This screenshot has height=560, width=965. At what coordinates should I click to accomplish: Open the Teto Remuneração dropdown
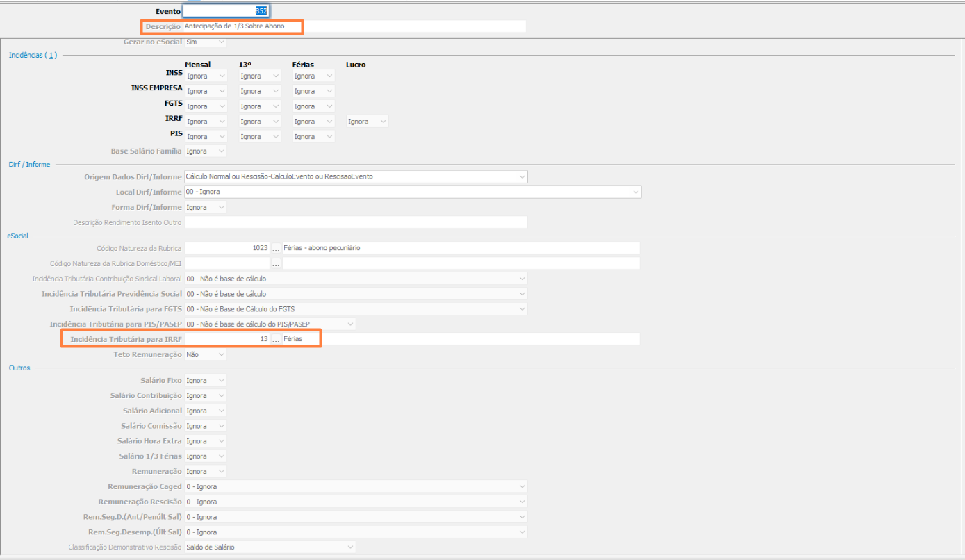(x=206, y=354)
